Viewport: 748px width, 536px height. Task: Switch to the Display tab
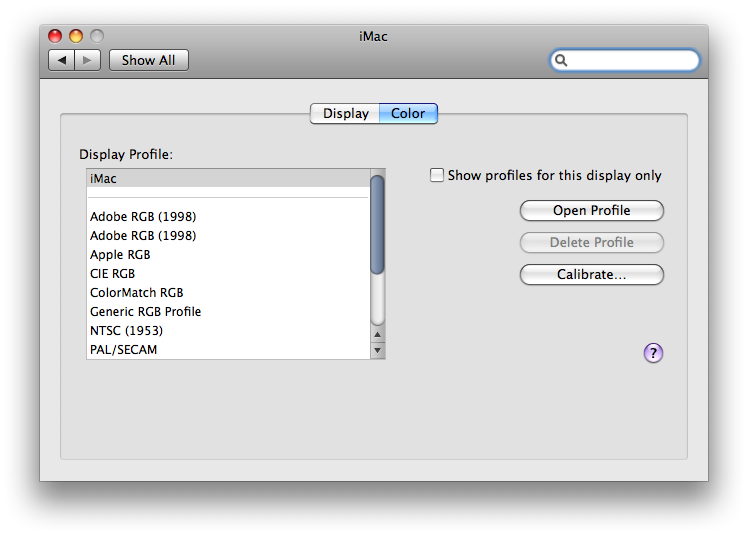345,113
